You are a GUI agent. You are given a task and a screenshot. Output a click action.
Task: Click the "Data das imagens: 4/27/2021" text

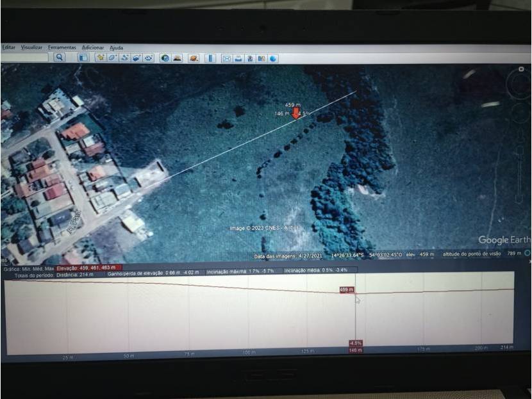pyautogui.click(x=288, y=256)
